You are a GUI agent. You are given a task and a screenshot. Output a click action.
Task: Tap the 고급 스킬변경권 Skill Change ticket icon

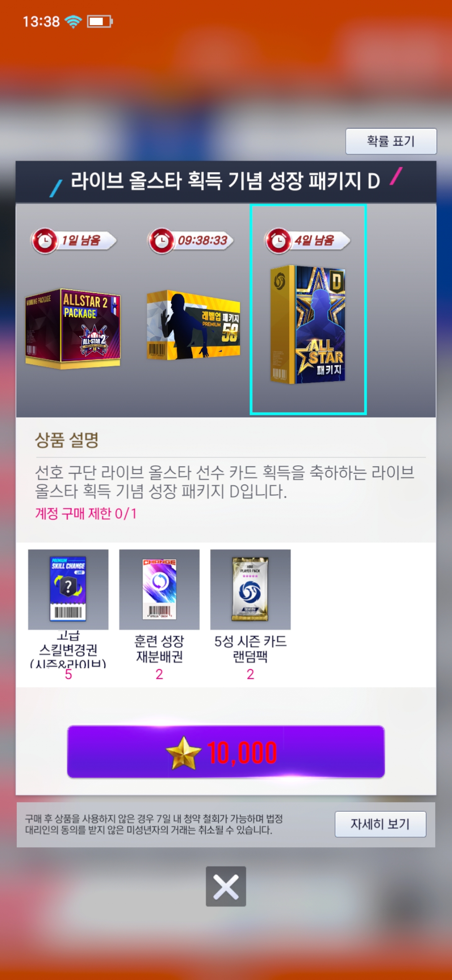pos(68,589)
